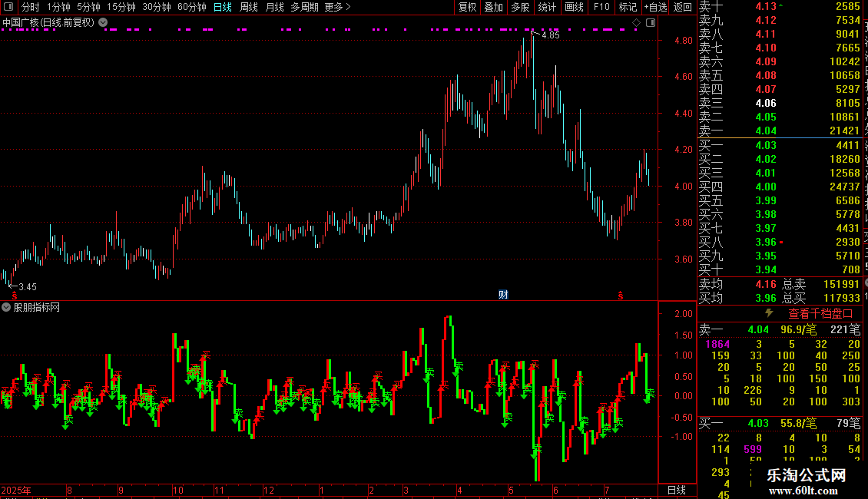The image size is (868, 499).
Task: Switch to 日线 daily chart
Action: point(223,7)
